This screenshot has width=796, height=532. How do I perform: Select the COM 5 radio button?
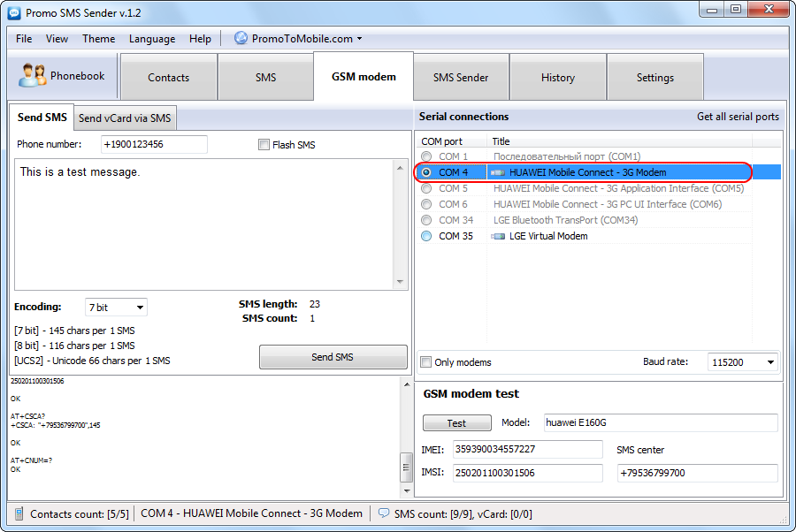[426, 188]
